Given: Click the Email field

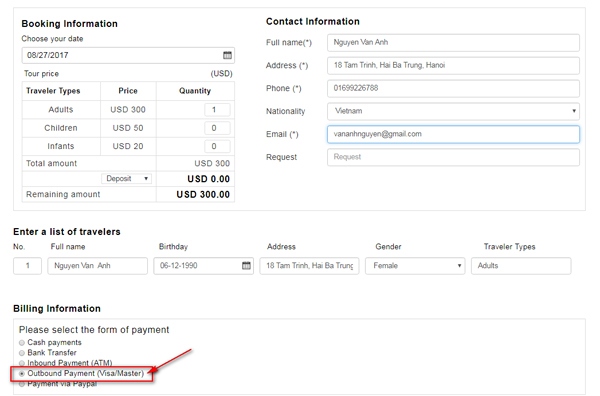Looking at the screenshot, I should click(x=453, y=134).
